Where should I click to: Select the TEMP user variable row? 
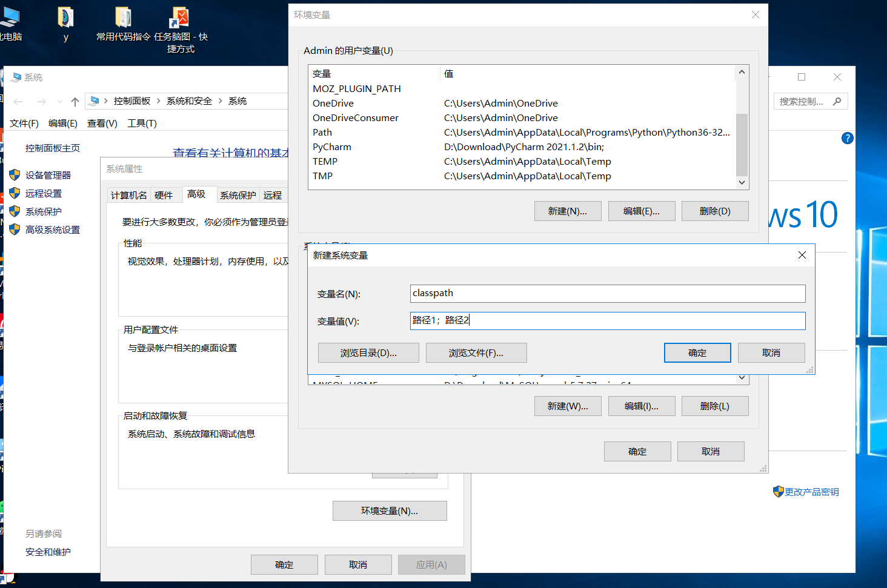click(x=522, y=161)
